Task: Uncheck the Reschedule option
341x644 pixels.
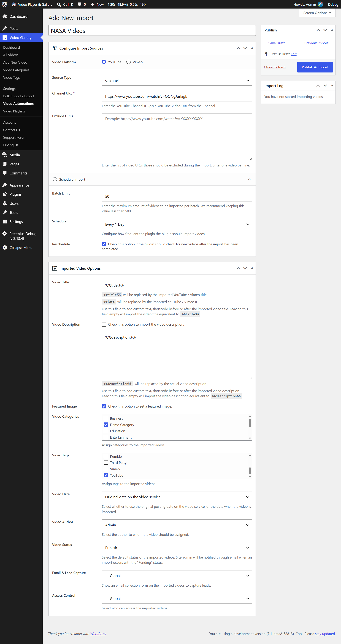Action: (104, 244)
